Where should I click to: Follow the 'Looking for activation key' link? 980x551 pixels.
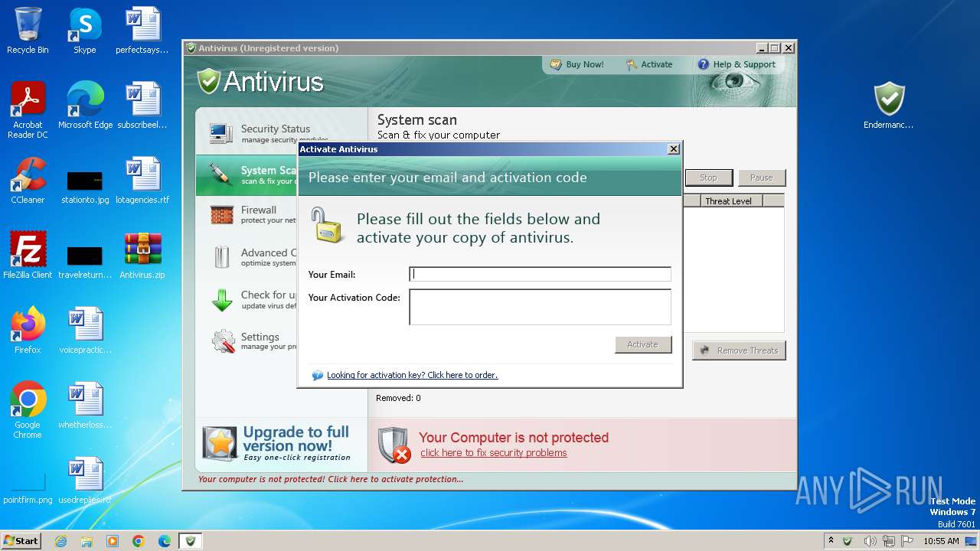(412, 375)
